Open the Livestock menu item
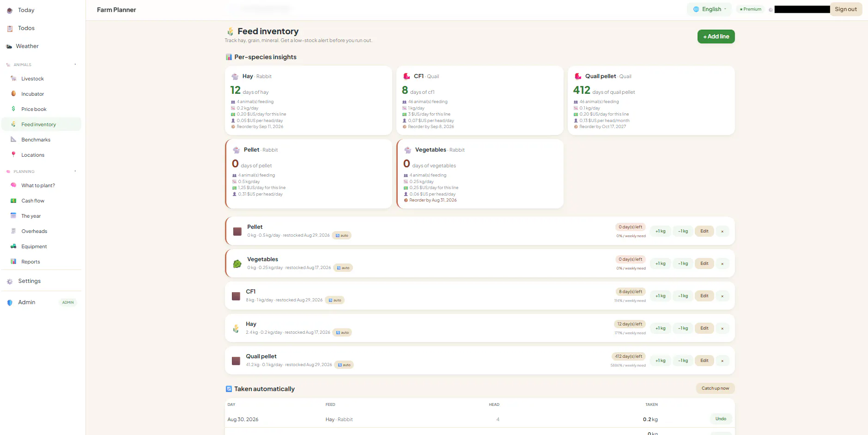Screen dimensions: 868x435 (41, 79)
